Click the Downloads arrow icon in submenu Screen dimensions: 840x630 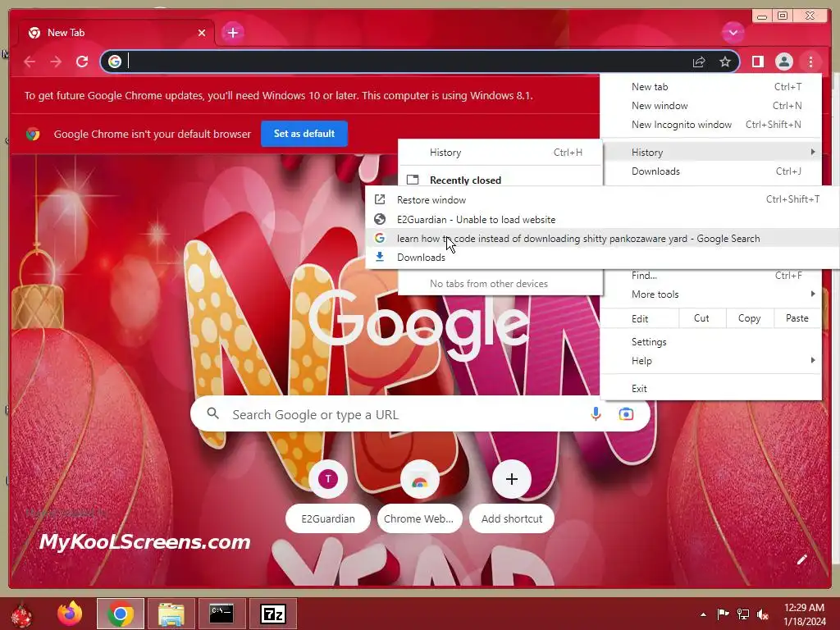click(380, 257)
